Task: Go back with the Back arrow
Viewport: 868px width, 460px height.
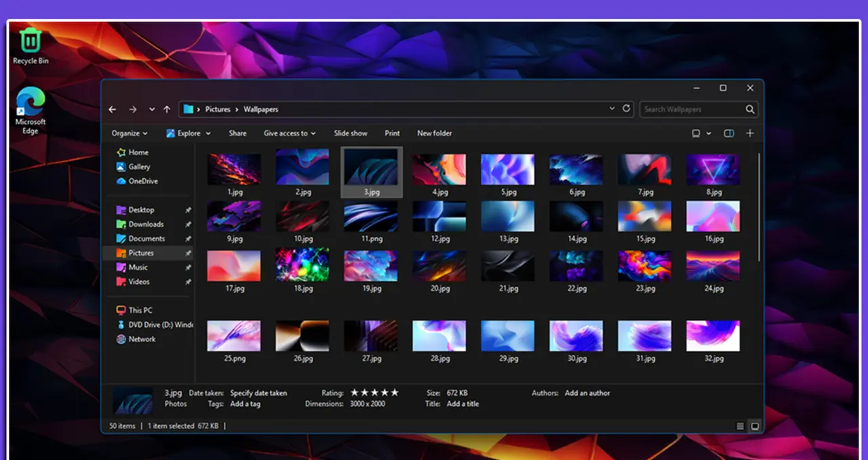Action: (113, 109)
